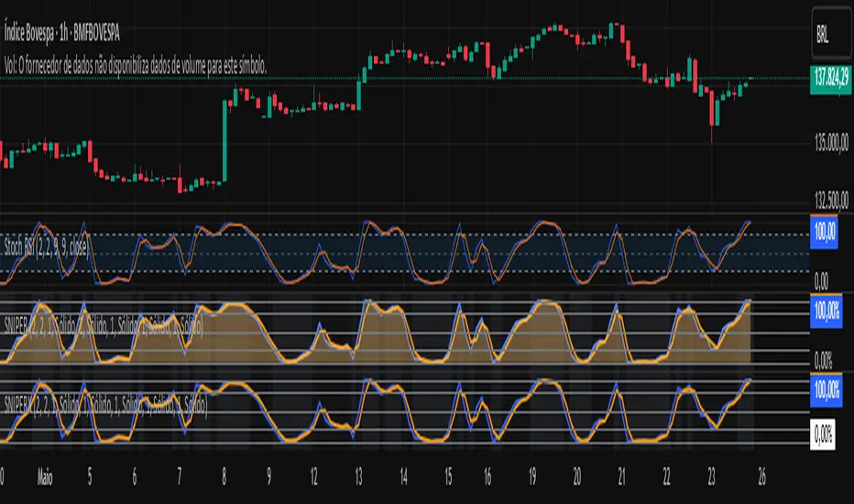
Task: Click date 14 on the time axis
Action: [x=403, y=477]
